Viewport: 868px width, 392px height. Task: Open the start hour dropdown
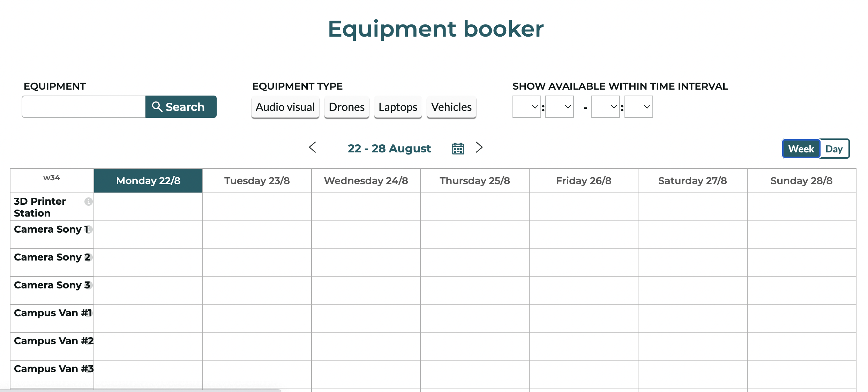coord(526,107)
